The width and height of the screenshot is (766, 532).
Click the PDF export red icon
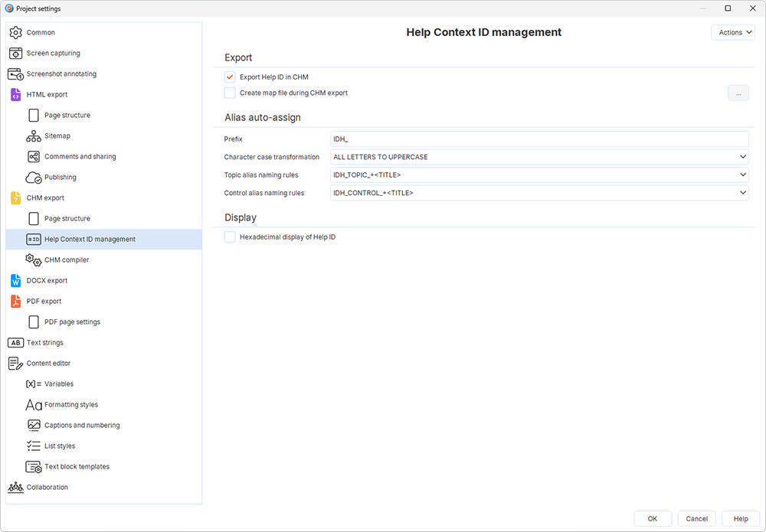point(15,301)
